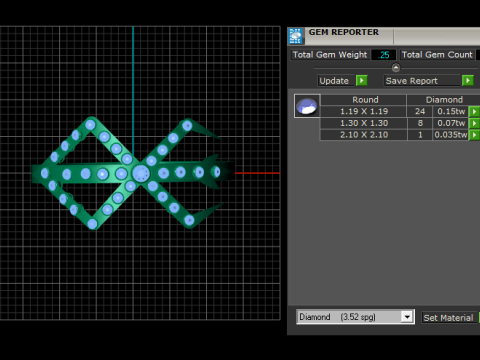This screenshot has height=360, width=480.
Task: Open the Diamond material dropdown
Action: [407, 317]
